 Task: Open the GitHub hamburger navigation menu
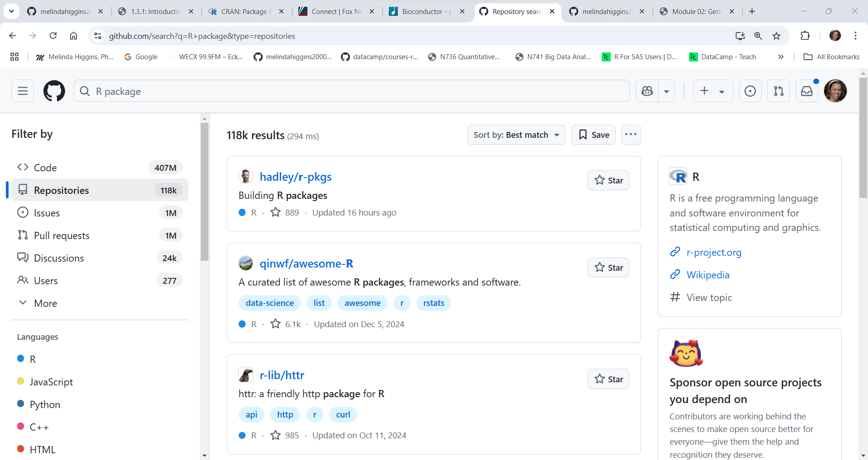click(23, 91)
